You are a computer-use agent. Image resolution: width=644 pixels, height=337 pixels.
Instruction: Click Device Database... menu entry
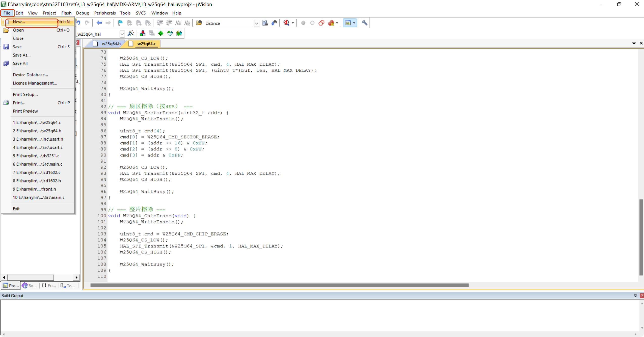pyautogui.click(x=30, y=75)
